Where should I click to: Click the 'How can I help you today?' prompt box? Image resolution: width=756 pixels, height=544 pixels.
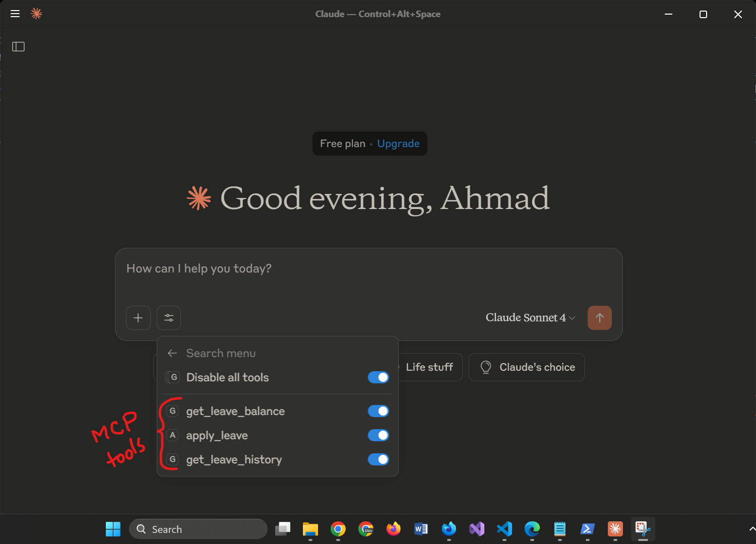click(369, 269)
